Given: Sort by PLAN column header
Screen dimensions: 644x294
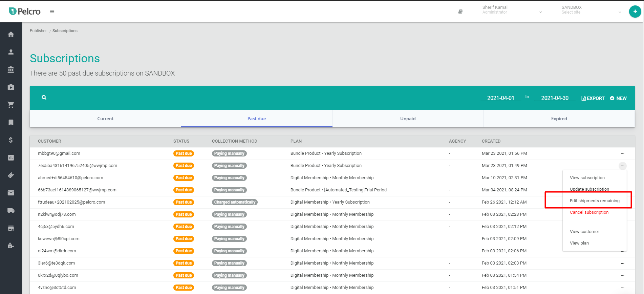Looking at the screenshot, I should (296, 141).
